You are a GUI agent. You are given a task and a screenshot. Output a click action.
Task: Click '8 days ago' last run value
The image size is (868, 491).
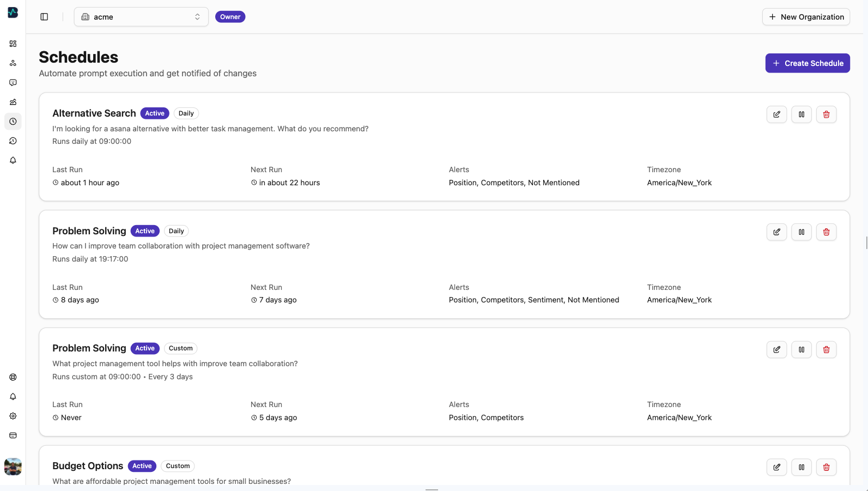[x=80, y=300]
